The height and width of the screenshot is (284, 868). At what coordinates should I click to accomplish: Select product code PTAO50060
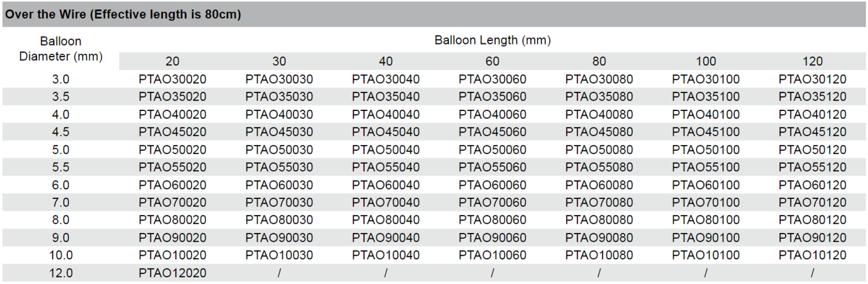click(492, 150)
